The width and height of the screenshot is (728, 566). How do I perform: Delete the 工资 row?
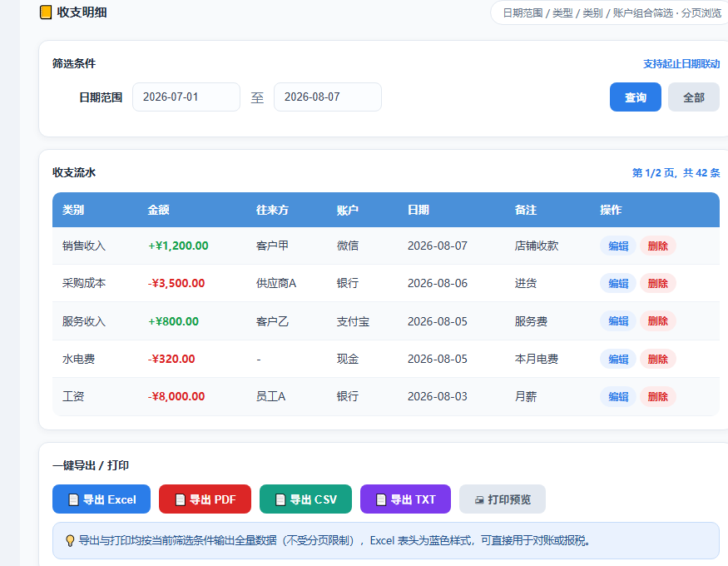coord(658,396)
